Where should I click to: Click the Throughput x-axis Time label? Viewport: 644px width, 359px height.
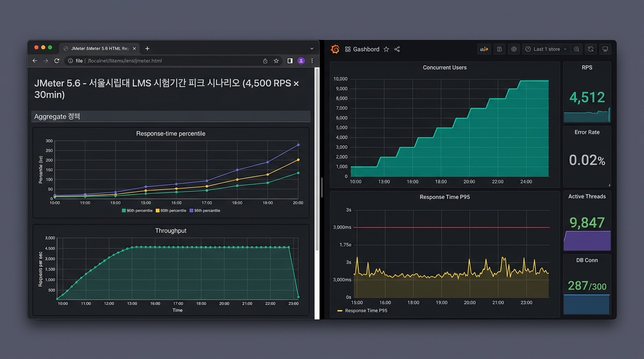coord(177,310)
